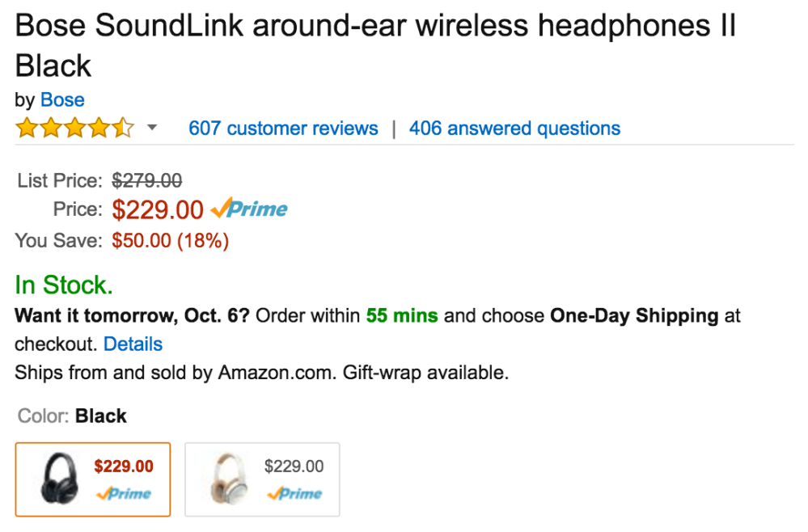
Task: Click the green 55 mins countdown text
Action: pos(402,315)
